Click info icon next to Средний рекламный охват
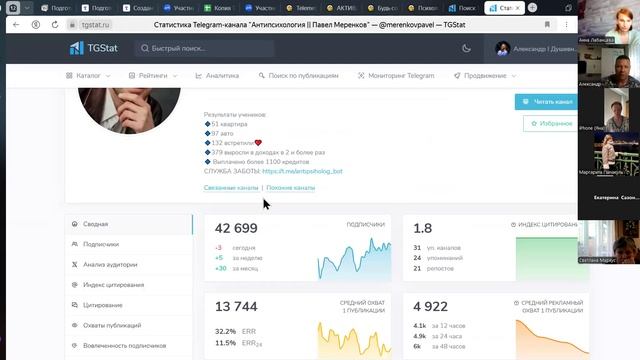 click(x=516, y=303)
